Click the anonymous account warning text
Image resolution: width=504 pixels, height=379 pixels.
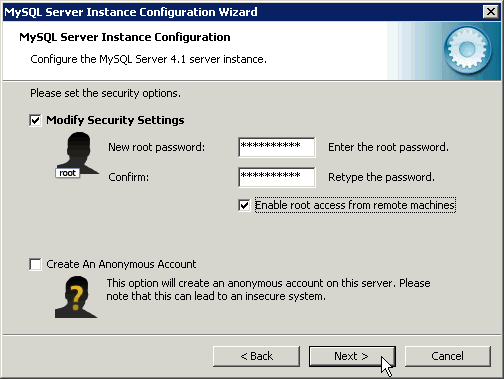click(x=268, y=290)
